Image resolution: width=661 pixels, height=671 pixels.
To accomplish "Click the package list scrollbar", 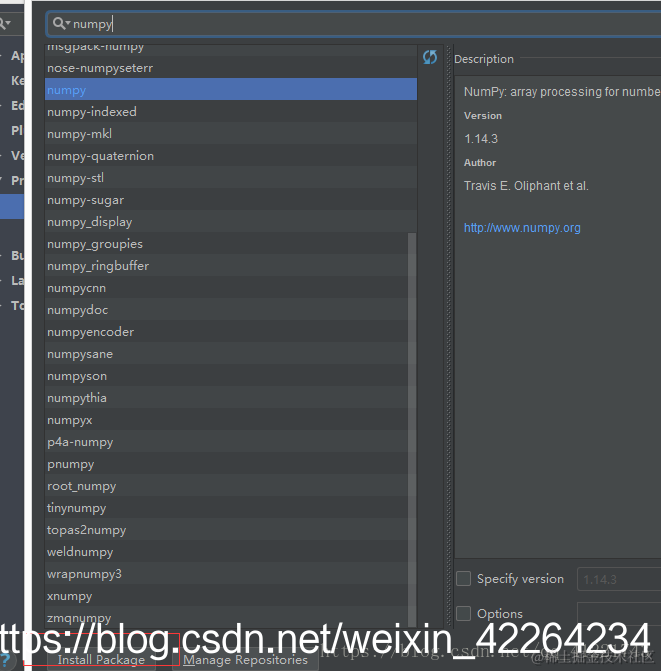I will (x=412, y=429).
